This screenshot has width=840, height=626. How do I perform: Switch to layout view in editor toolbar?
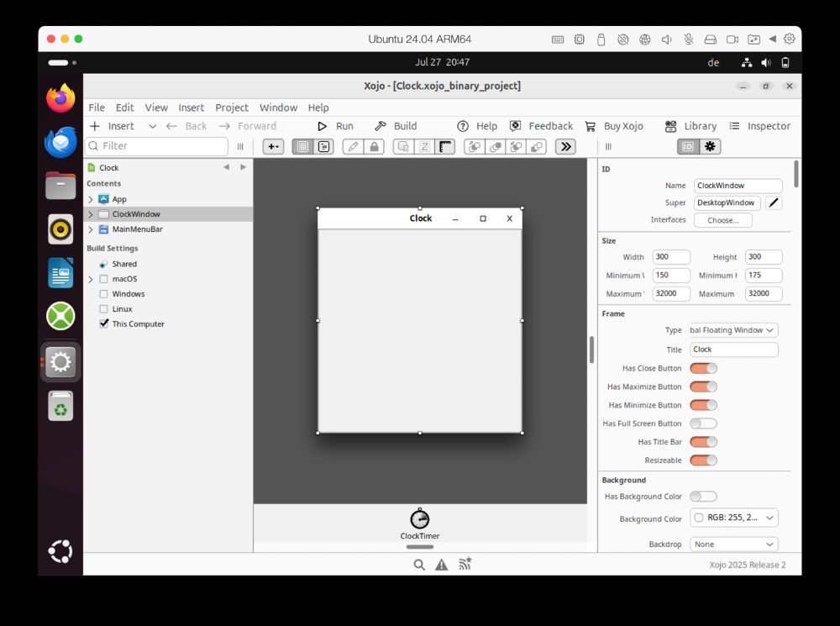(302, 146)
